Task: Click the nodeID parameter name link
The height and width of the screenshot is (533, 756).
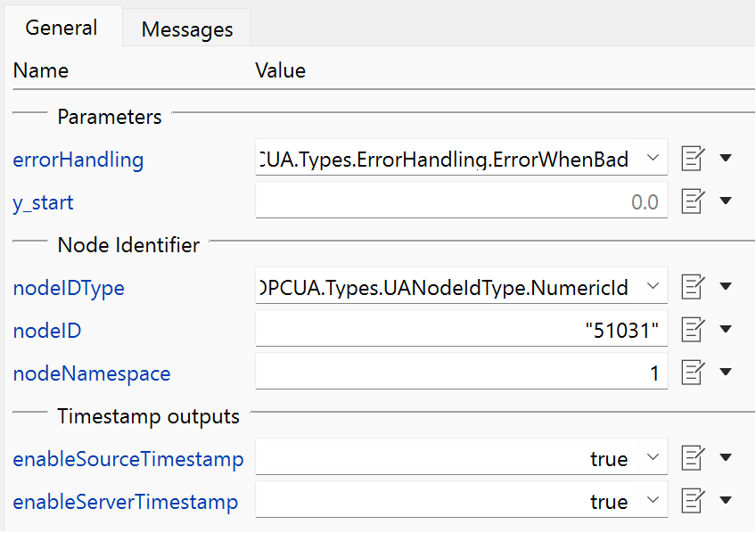Action: pos(47,331)
